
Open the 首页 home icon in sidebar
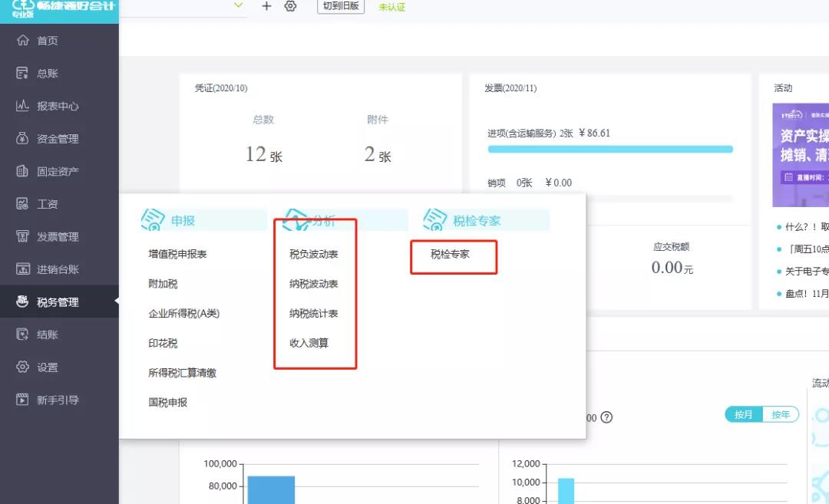(22, 40)
